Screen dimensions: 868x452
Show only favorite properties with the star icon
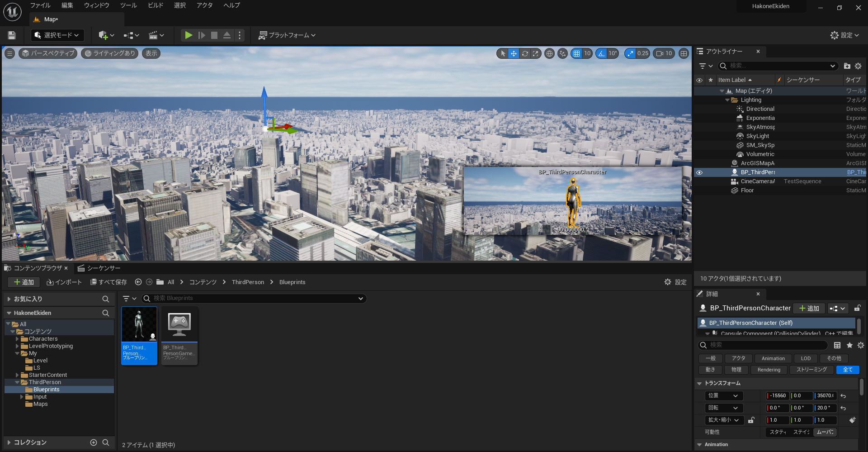pos(849,345)
